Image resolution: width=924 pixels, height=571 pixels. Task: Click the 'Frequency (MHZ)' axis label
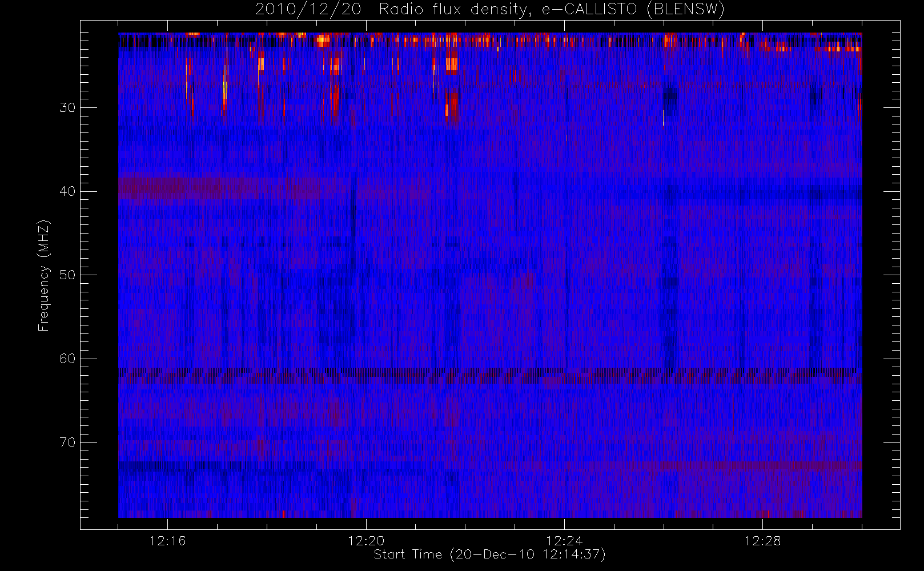point(44,275)
